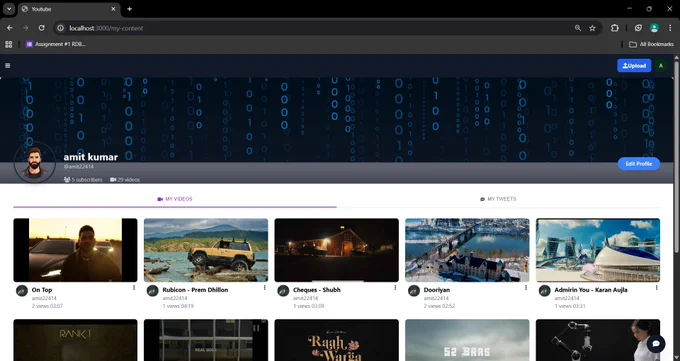Click the site information icon in address bar

[61, 28]
